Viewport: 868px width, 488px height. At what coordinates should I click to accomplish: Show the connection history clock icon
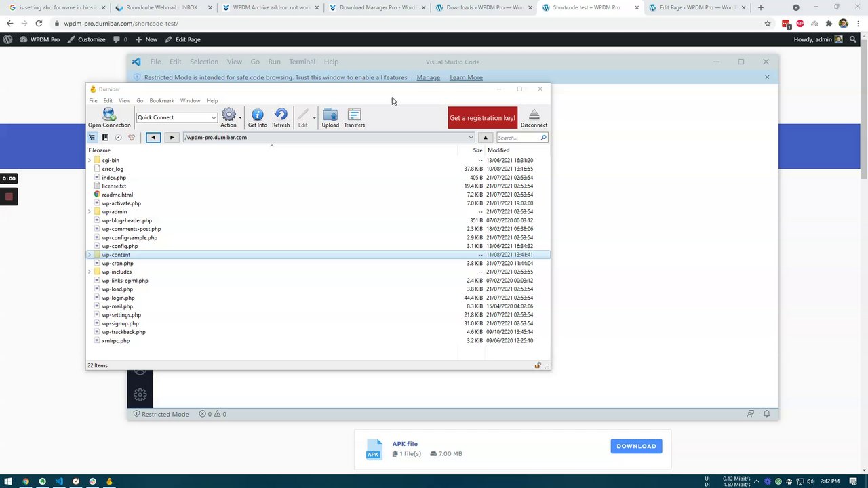tap(118, 138)
